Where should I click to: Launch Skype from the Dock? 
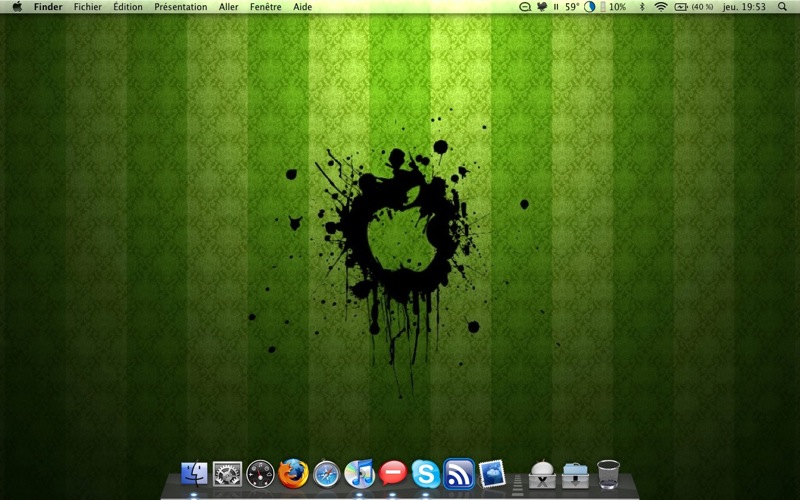click(426, 474)
